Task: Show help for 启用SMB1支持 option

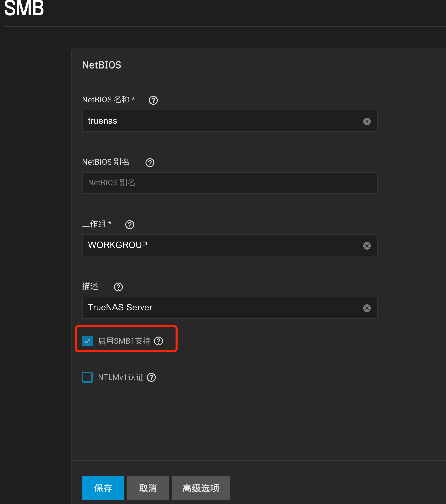Action: 159,341
